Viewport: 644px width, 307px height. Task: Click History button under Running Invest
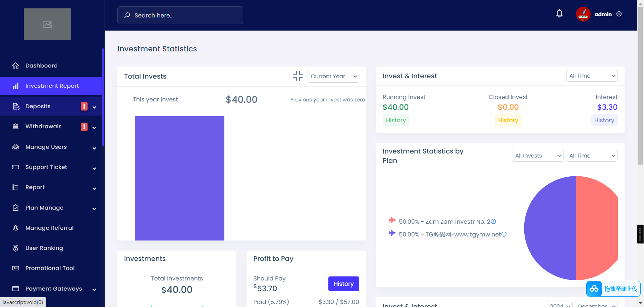point(396,120)
